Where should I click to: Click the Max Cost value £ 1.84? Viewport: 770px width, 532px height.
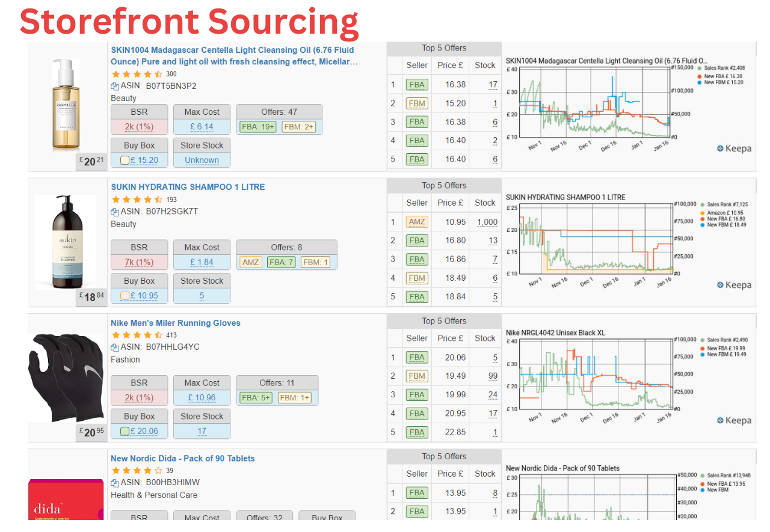click(202, 262)
